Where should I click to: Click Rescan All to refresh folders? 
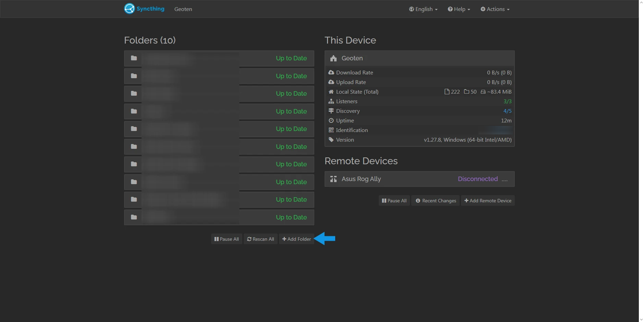click(260, 239)
